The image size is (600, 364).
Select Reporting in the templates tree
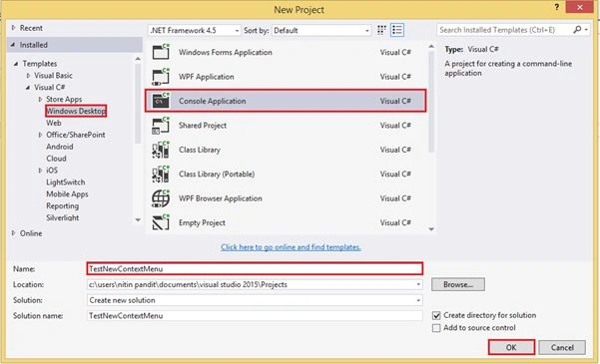tap(62, 205)
